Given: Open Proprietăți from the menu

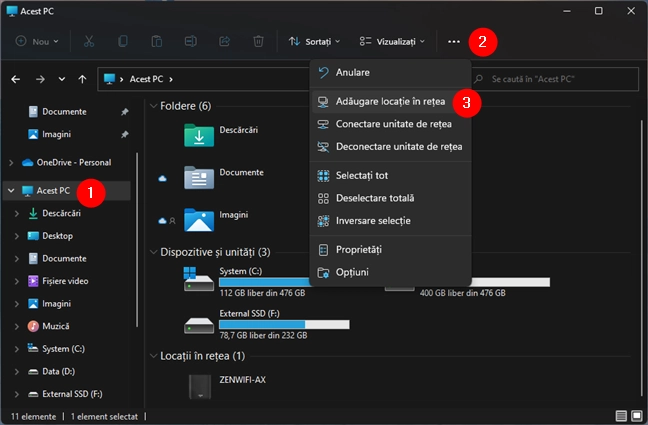Looking at the screenshot, I should point(391,250).
